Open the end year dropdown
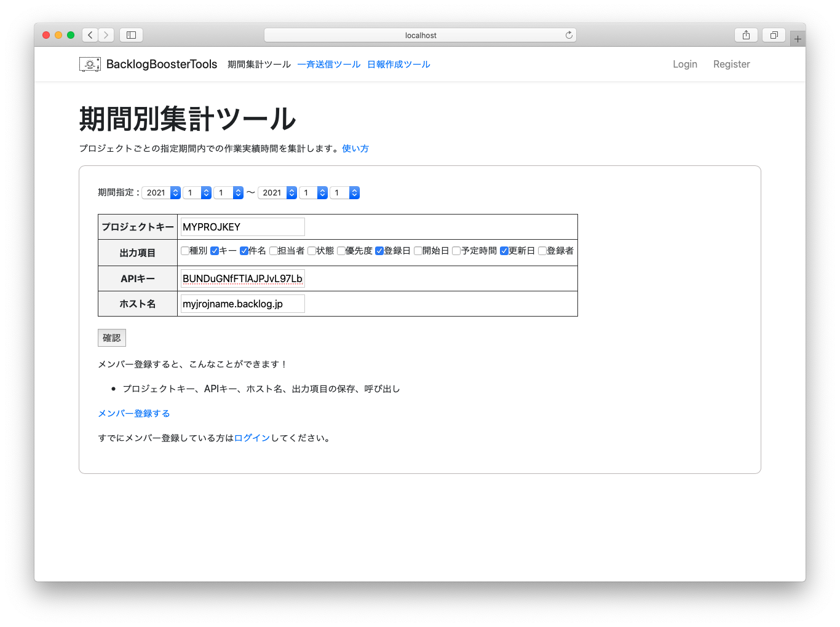Image resolution: width=840 pixels, height=627 pixels. [277, 193]
